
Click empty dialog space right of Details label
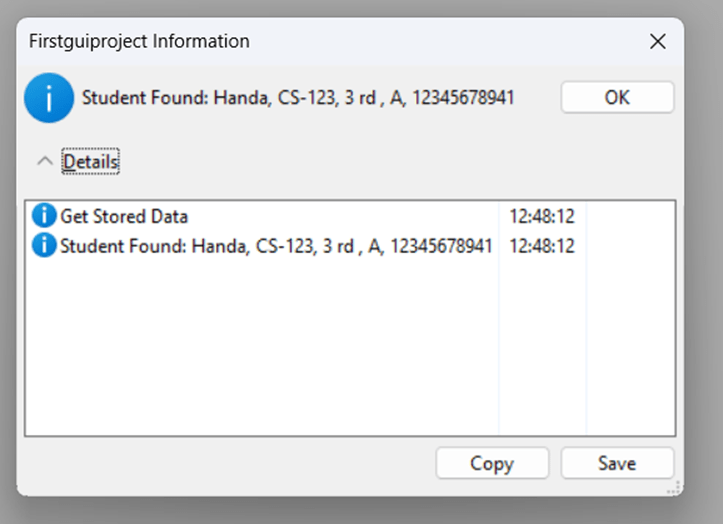(x=397, y=161)
